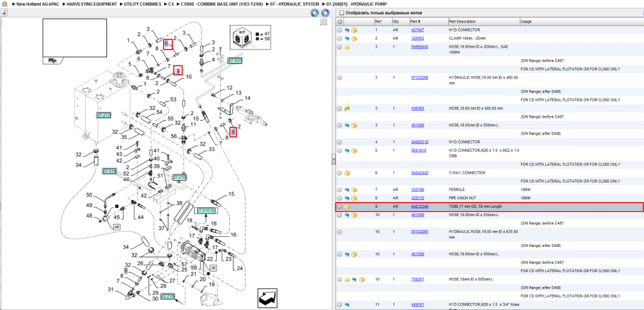Viewport: 644px width, 310px height.
Task: Select callout 24 in the diagram
Action: (240, 269)
